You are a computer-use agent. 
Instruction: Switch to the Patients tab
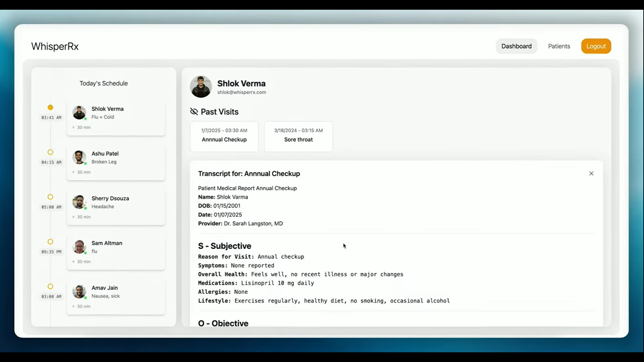559,46
